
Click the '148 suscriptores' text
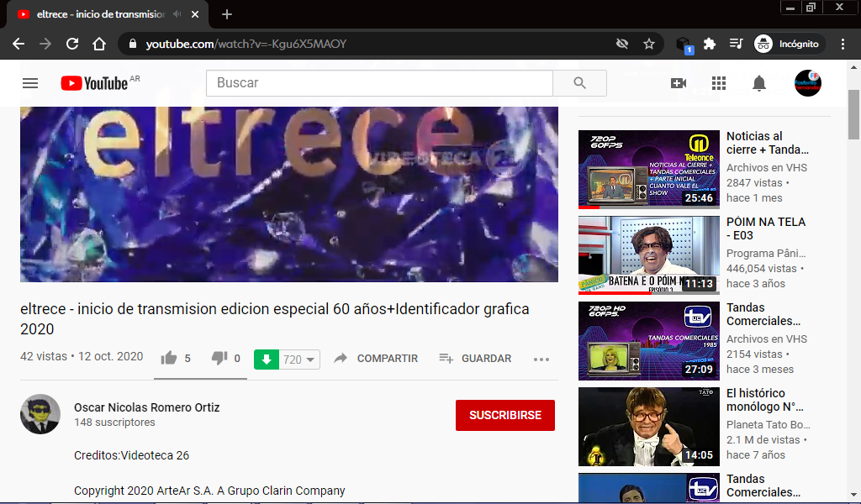(x=114, y=423)
